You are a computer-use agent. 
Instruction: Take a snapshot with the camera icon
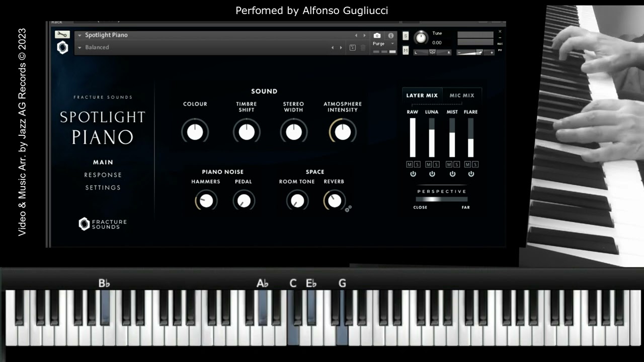pyautogui.click(x=377, y=36)
